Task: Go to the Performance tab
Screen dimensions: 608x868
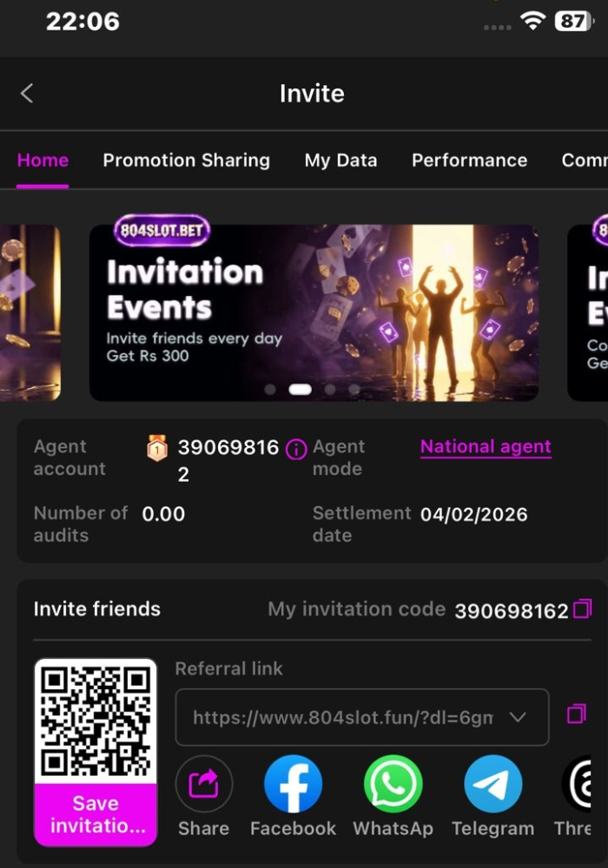Action: pyautogui.click(x=470, y=161)
